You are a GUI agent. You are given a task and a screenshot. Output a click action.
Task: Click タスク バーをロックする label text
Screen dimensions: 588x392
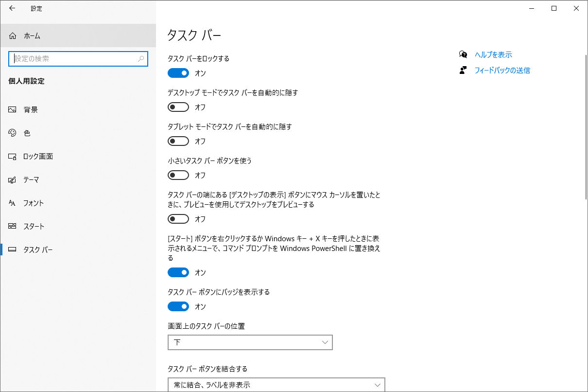[x=198, y=58]
